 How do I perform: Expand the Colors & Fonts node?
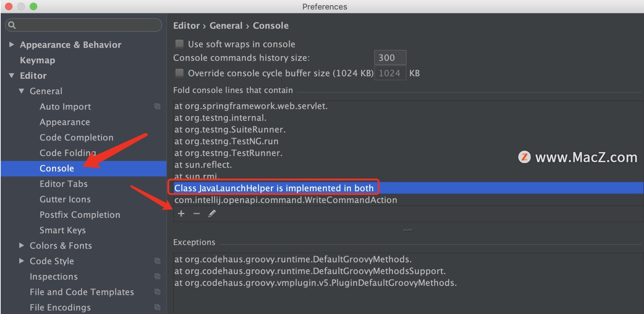(x=21, y=246)
